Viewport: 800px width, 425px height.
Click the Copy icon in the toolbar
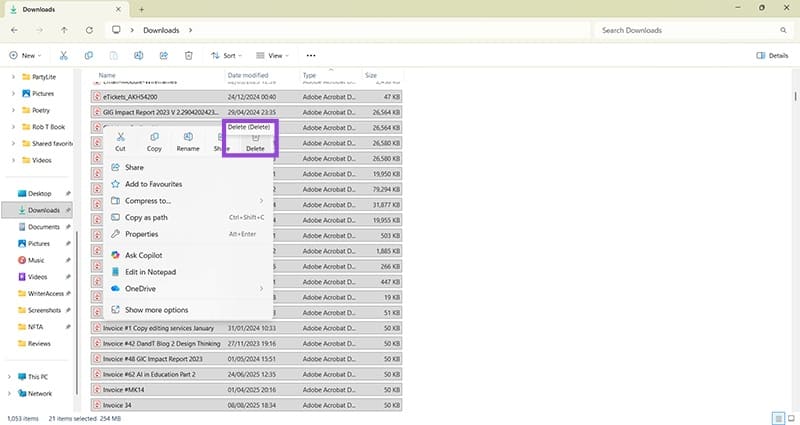tap(89, 56)
